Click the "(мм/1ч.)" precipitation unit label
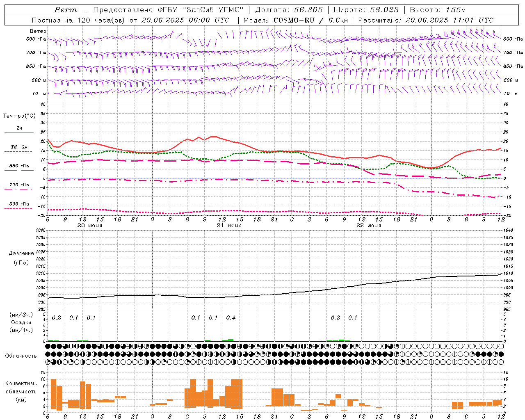This screenshot has width=525, height=420. [21, 330]
